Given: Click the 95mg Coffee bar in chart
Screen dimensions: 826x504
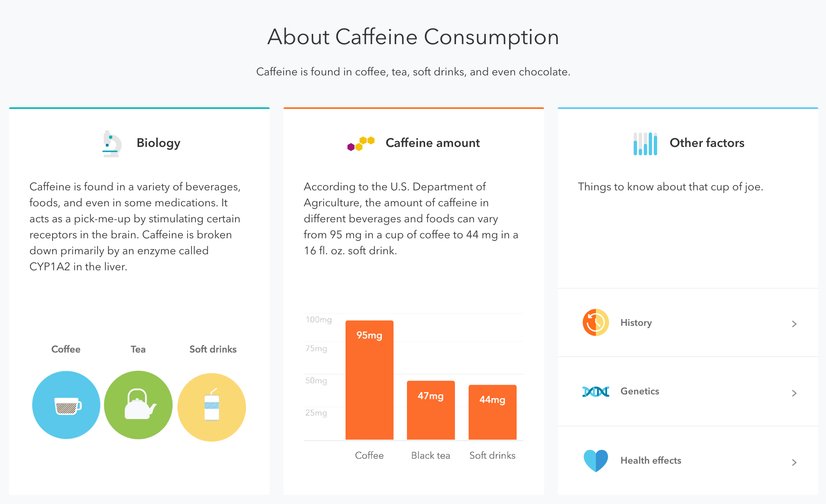Looking at the screenshot, I should pos(370,380).
